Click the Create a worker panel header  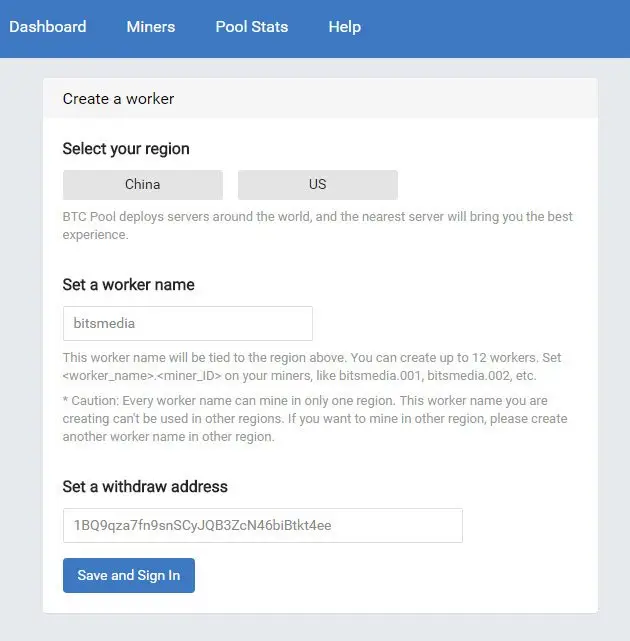(320, 99)
